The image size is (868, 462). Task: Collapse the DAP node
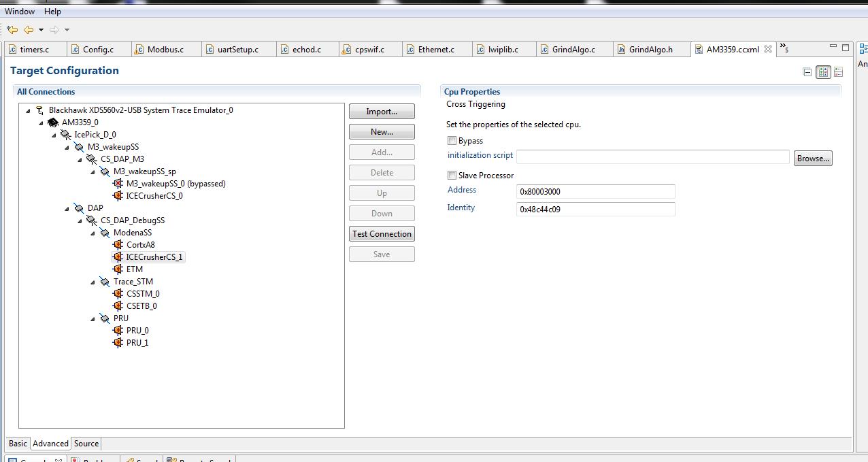pos(67,208)
